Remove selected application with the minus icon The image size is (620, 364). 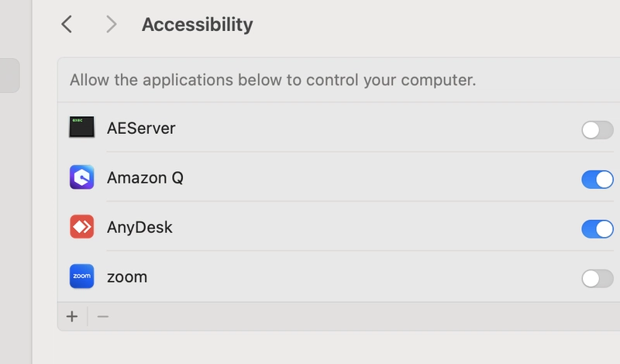pos(103,317)
